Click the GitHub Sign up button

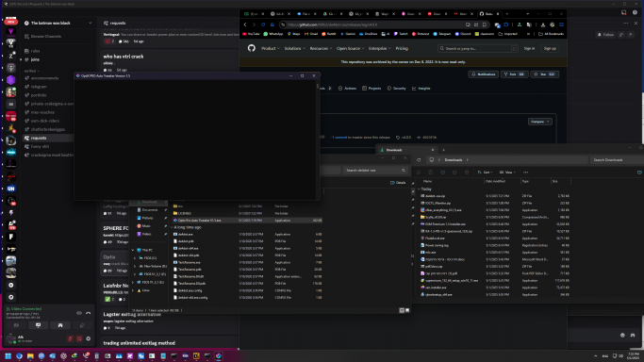[550, 48]
